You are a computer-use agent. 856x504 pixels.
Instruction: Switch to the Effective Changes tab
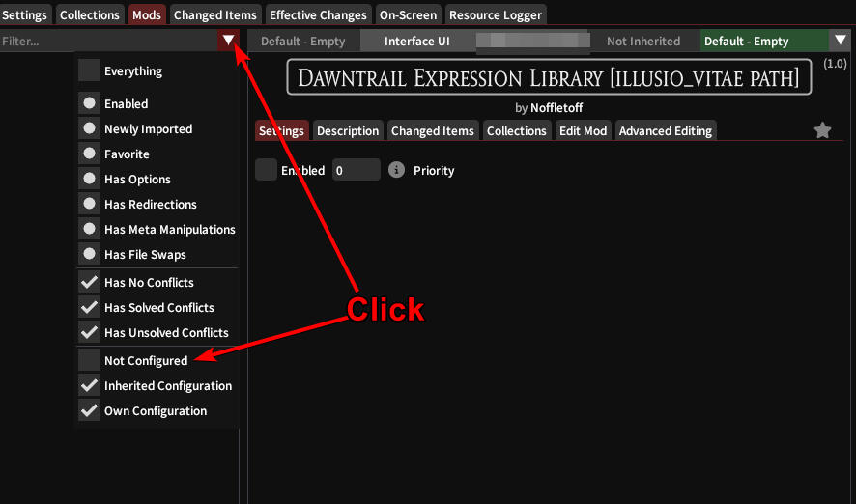coord(318,14)
